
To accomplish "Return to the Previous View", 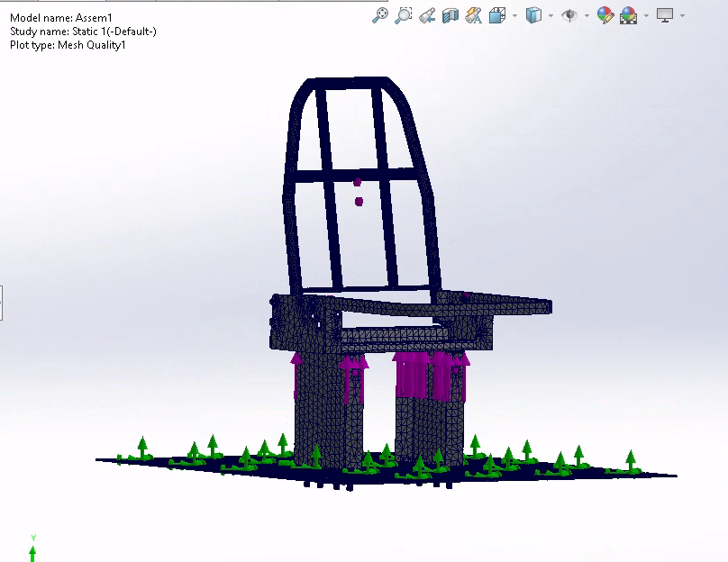I will tap(427, 15).
